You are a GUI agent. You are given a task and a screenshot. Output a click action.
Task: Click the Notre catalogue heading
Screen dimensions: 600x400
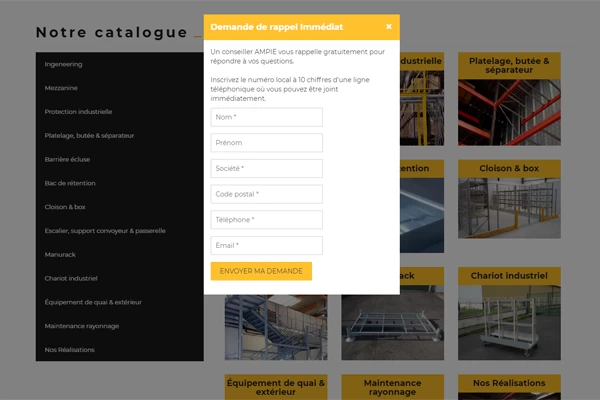tap(112, 33)
